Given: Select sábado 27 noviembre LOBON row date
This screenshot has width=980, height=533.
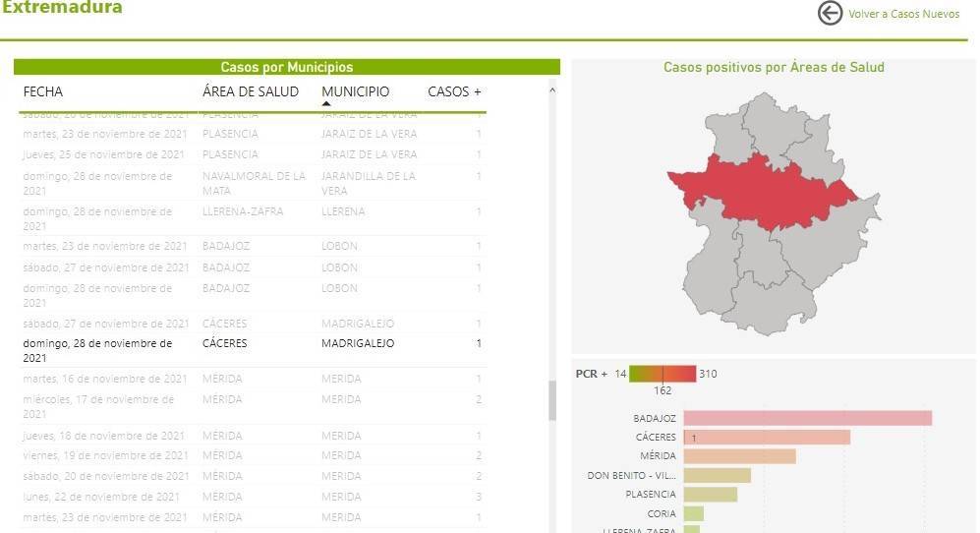Looking at the screenshot, I should click(x=105, y=267).
